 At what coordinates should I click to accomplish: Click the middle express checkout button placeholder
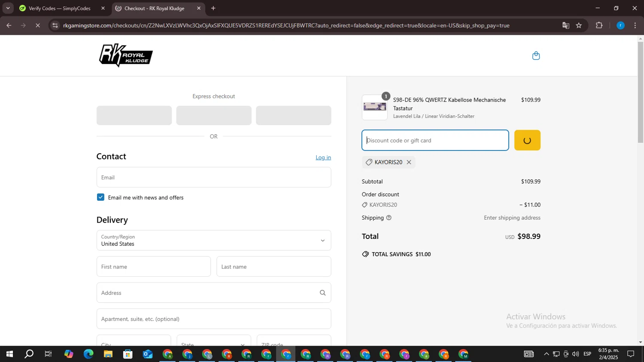coord(214,115)
